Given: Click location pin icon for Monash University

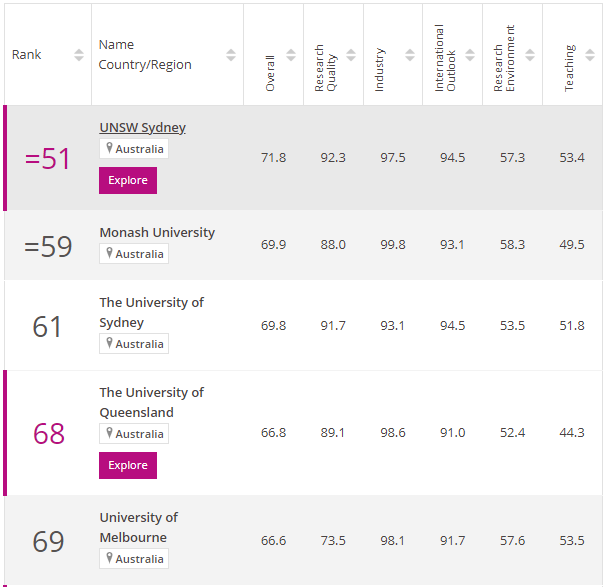Looking at the screenshot, I should [109, 253].
